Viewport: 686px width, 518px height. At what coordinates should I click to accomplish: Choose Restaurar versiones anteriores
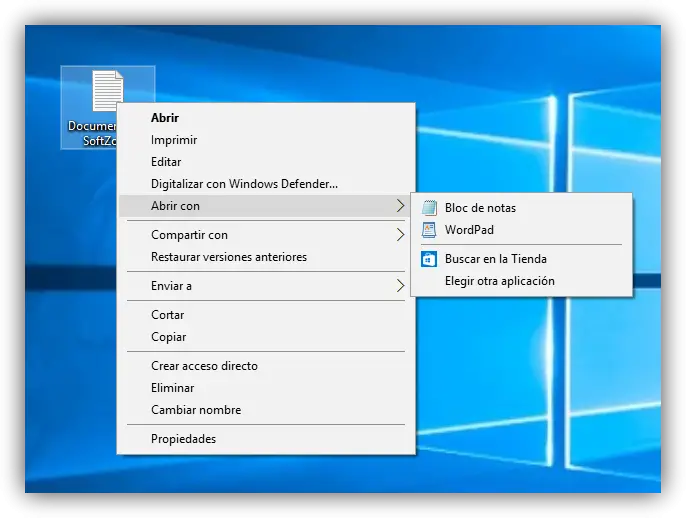(x=266, y=257)
